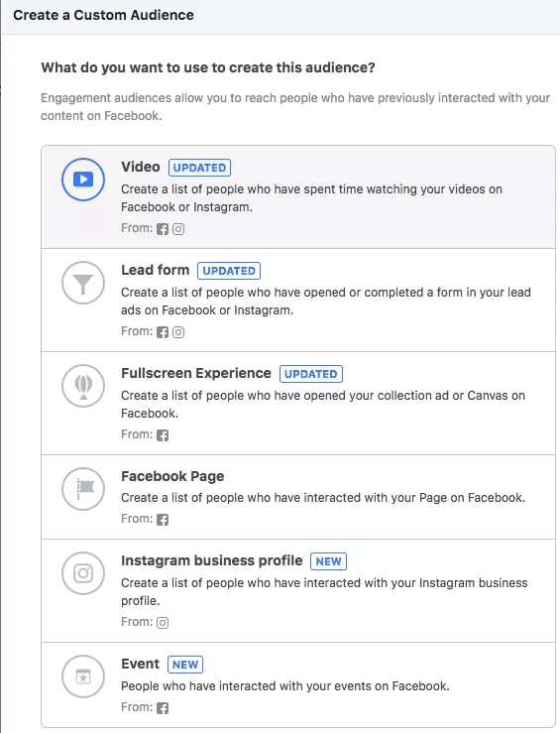
Task: Click Instagram source icon under Instagram business profile
Action: click(x=163, y=623)
